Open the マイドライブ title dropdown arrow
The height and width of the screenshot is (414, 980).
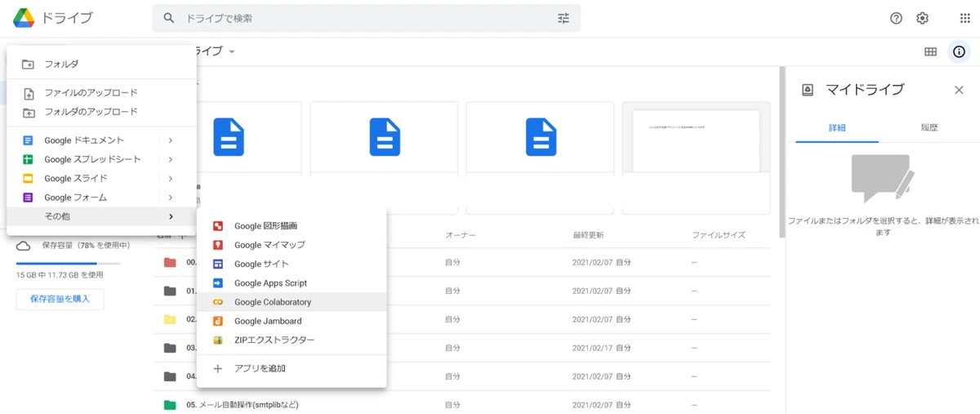point(232,51)
